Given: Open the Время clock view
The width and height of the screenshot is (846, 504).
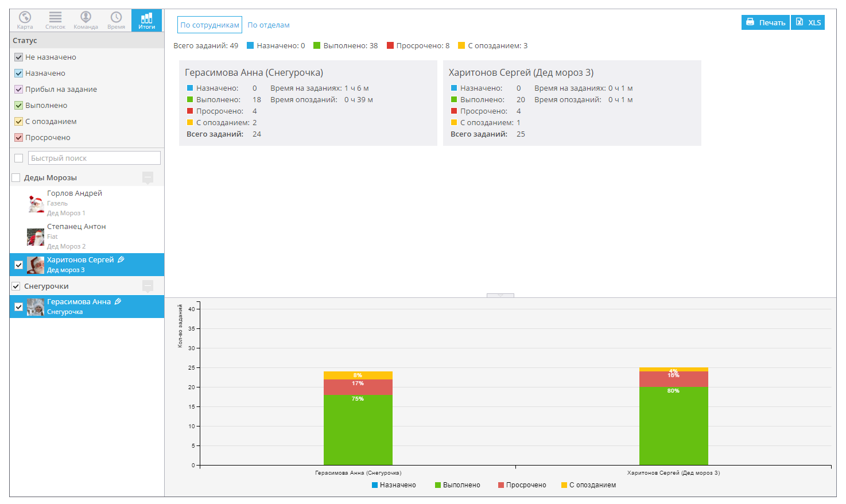Looking at the screenshot, I should (x=116, y=20).
